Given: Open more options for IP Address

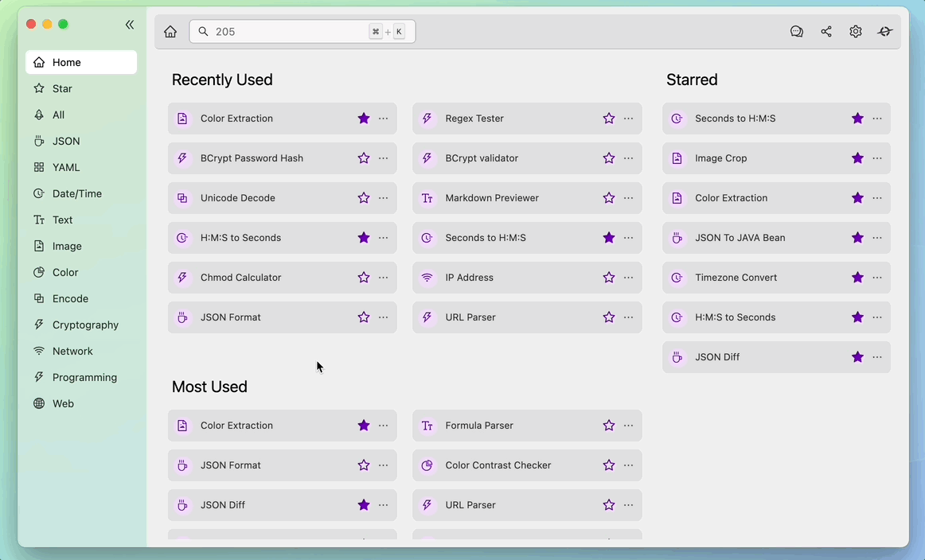Looking at the screenshot, I should [629, 278].
